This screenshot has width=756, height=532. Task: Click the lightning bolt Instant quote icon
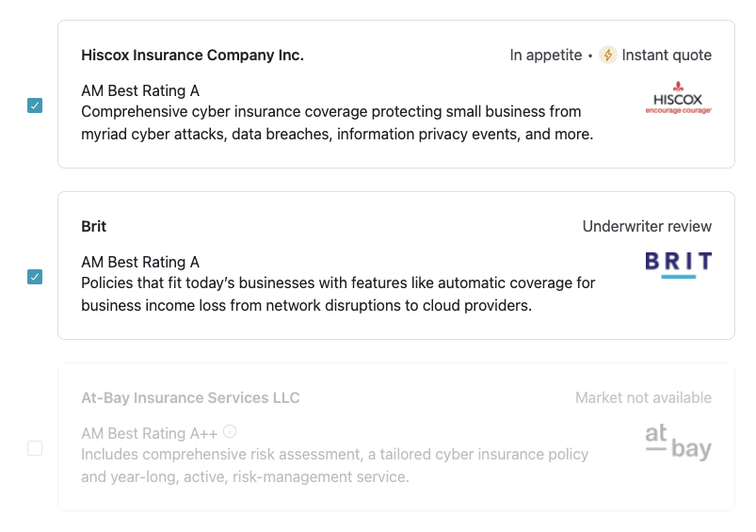coord(608,55)
